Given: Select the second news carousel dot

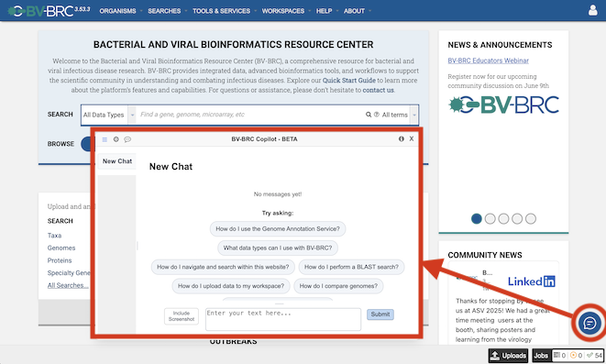Looking at the screenshot, I should pyautogui.click(x=490, y=219).
